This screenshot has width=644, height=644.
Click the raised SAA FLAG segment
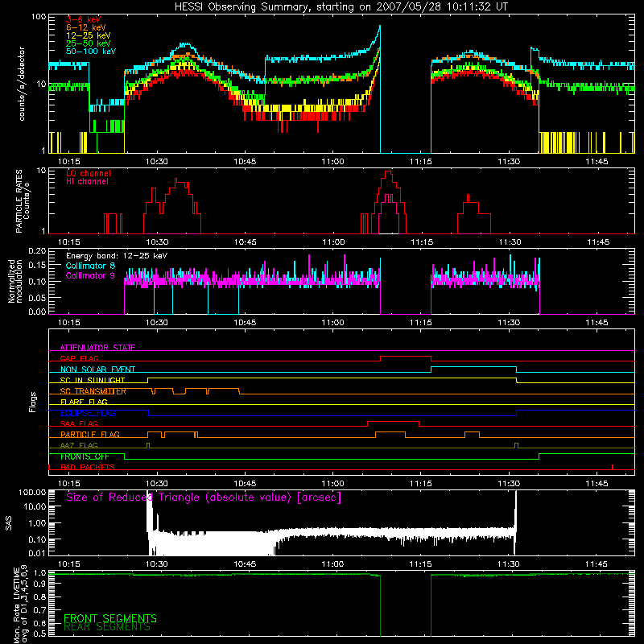coord(393,422)
